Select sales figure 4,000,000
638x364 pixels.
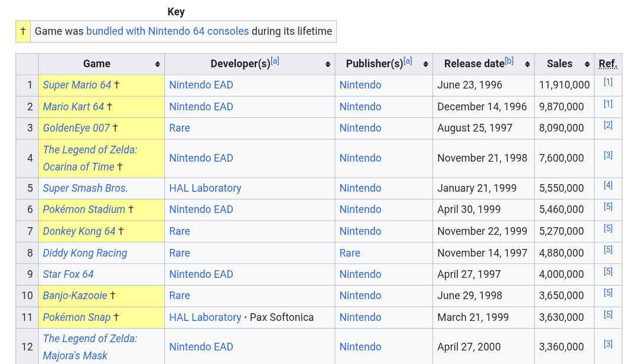pyautogui.click(x=562, y=274)
